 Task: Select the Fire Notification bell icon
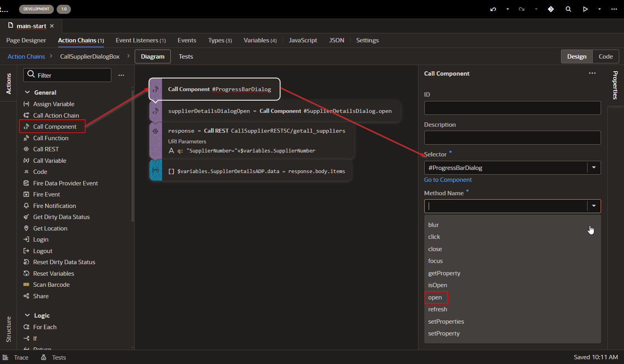26,206
